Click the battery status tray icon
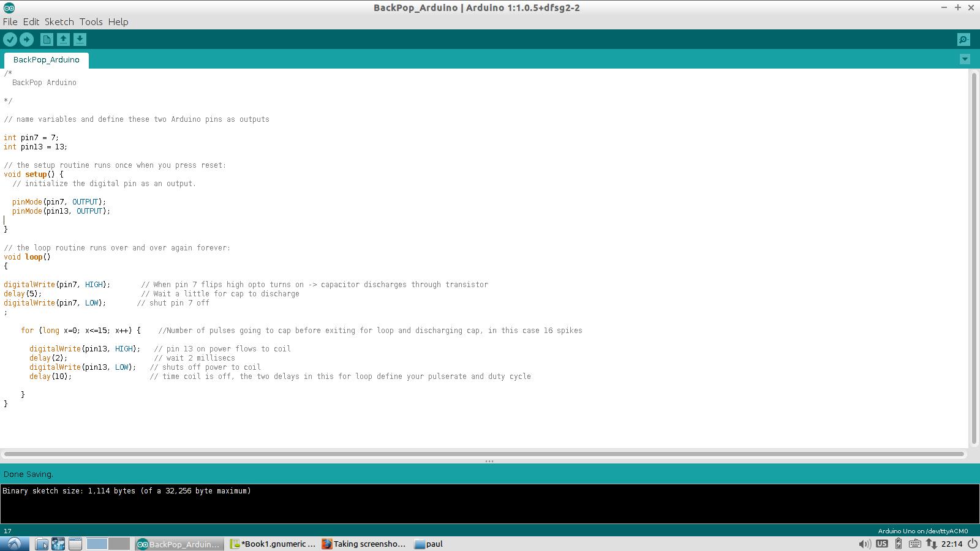The height and width of the screenshot is (551, 980). tap(899, 544)
